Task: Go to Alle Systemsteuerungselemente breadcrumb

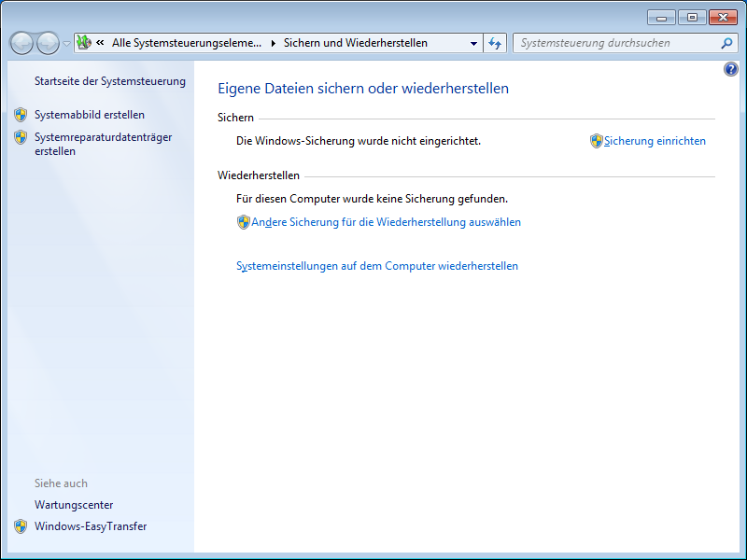Action: click(187, 43)
